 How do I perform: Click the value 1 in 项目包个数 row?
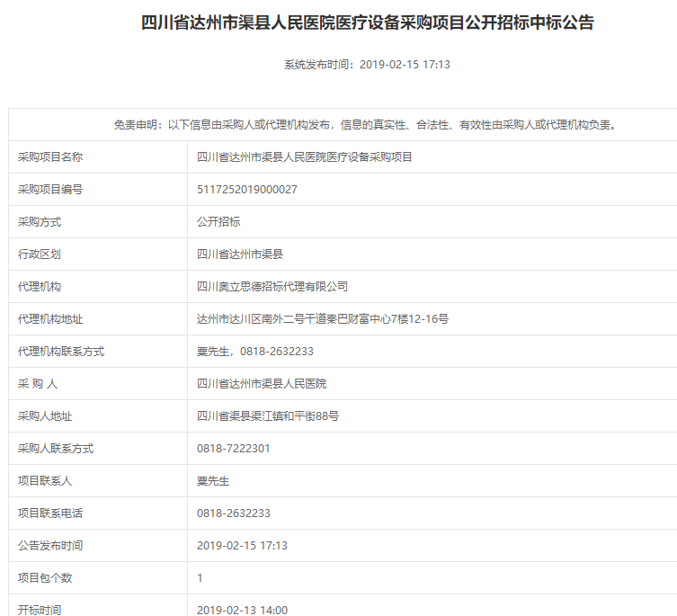(200, 578)
